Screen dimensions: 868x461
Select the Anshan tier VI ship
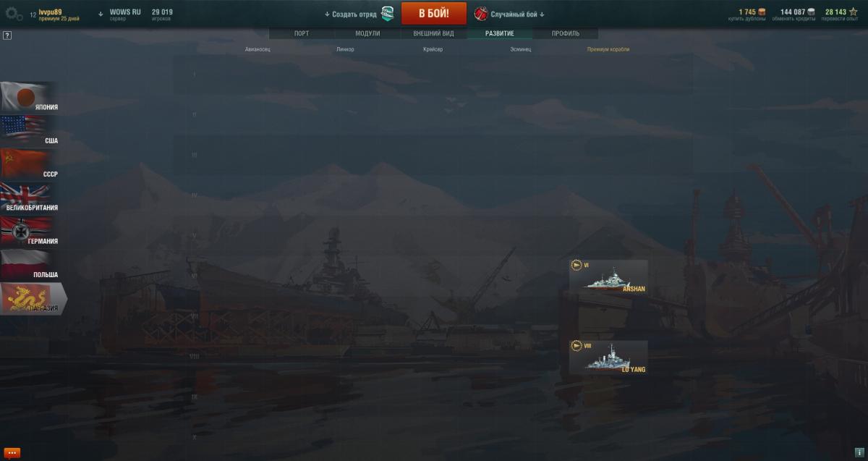pyautogui.click(x=608, y=276)
